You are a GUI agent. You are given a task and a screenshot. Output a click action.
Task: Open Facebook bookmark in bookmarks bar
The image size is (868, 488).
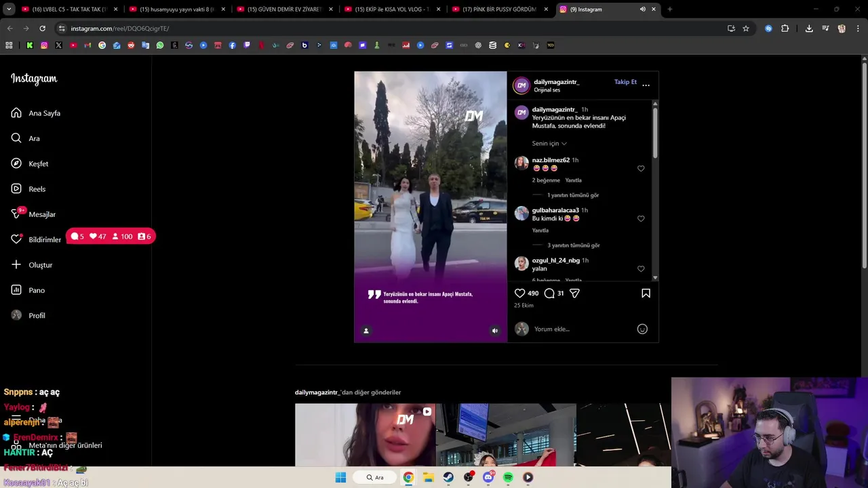[233, 45]
